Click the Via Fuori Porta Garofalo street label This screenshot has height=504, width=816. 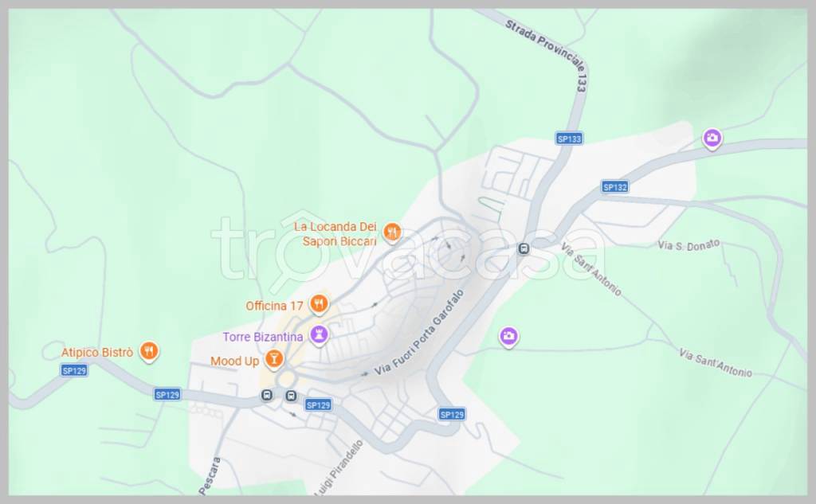click(419, 333)
